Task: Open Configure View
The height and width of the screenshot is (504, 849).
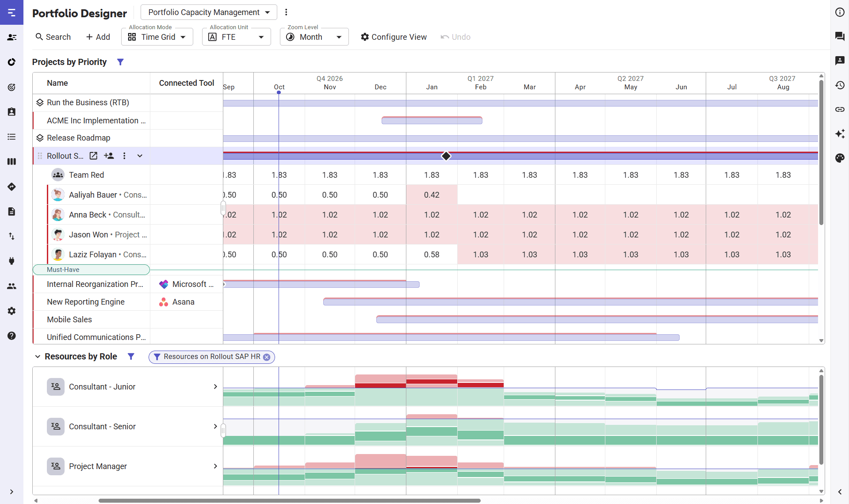Action: coord(394,37)
